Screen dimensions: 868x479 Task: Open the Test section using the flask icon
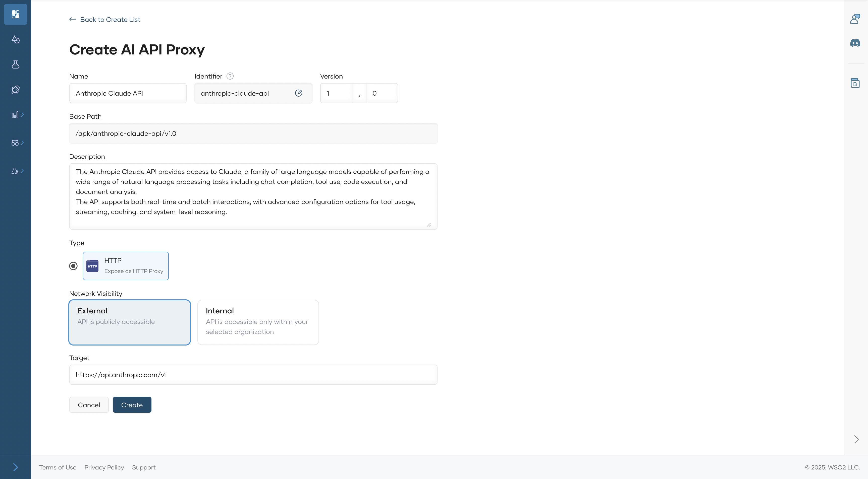(x=16, y=65)
